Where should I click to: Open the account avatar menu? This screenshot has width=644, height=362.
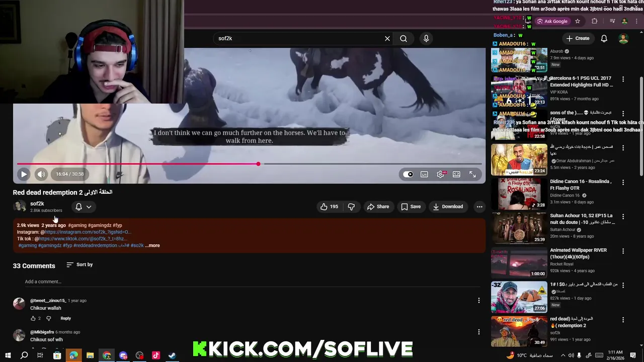[623, 38]
